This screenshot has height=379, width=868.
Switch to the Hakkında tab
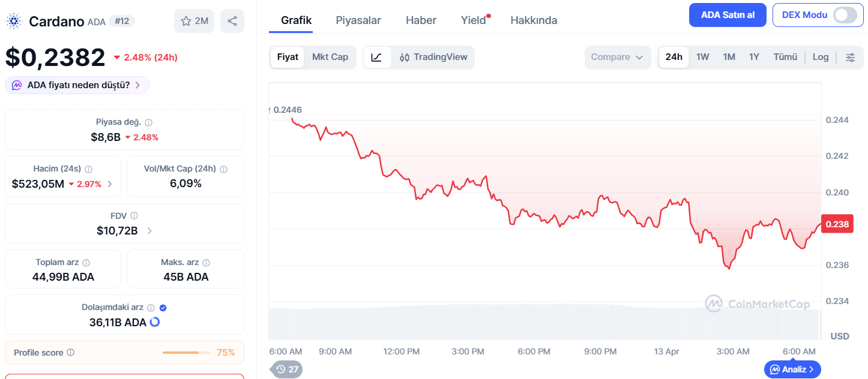534,20
